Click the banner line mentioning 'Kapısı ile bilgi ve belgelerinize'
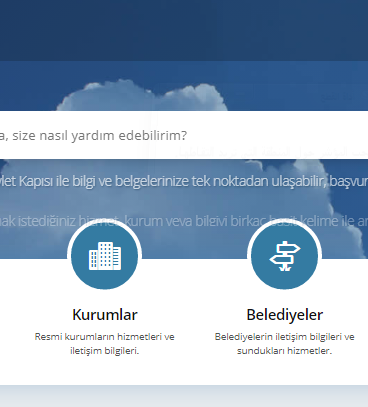 184,181
